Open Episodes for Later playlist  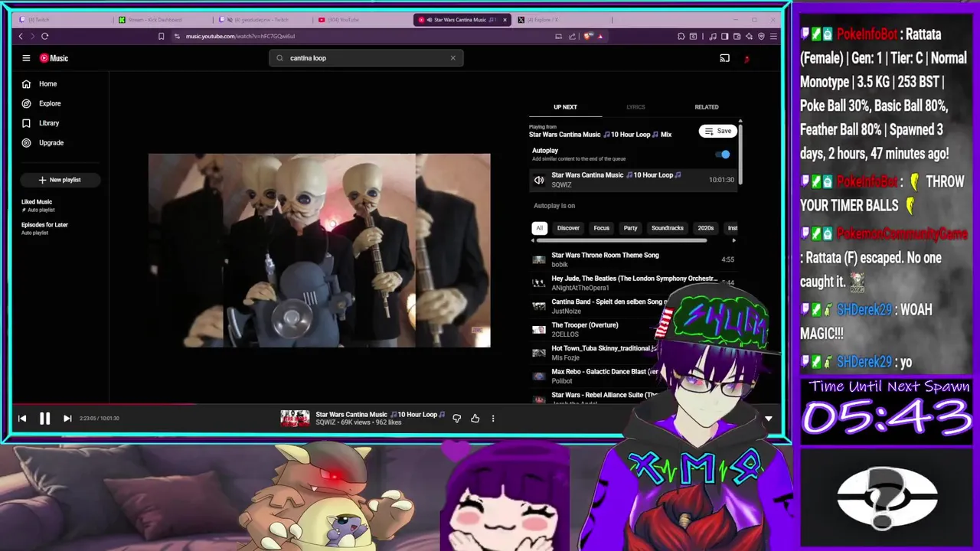[x=44, y=228]
